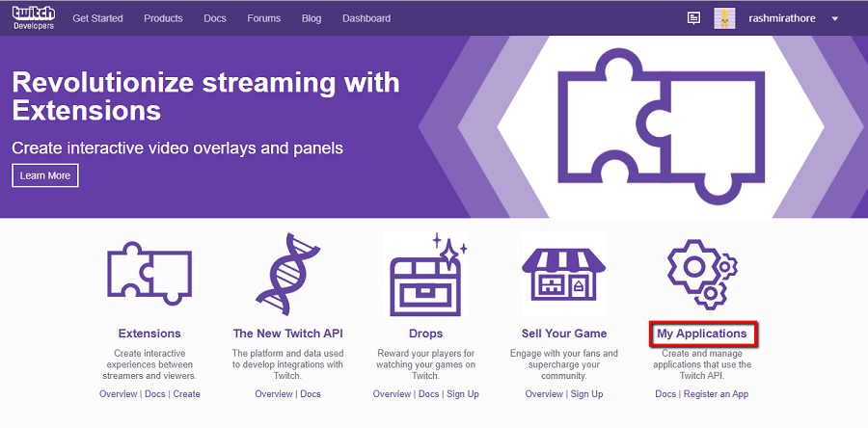Screen dimensions: 868x428
Task: Click the Drops treasure chest icon
Action: pos(425,275)
